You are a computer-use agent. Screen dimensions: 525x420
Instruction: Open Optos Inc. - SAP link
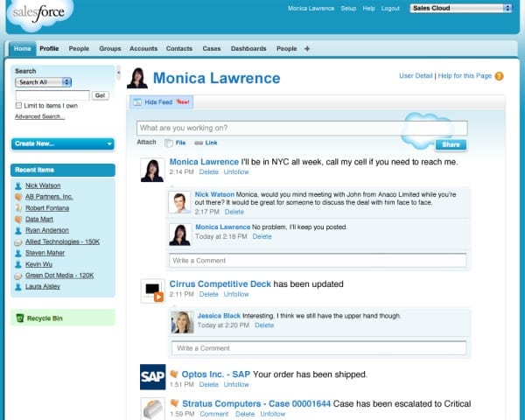[x=215, y=374]
